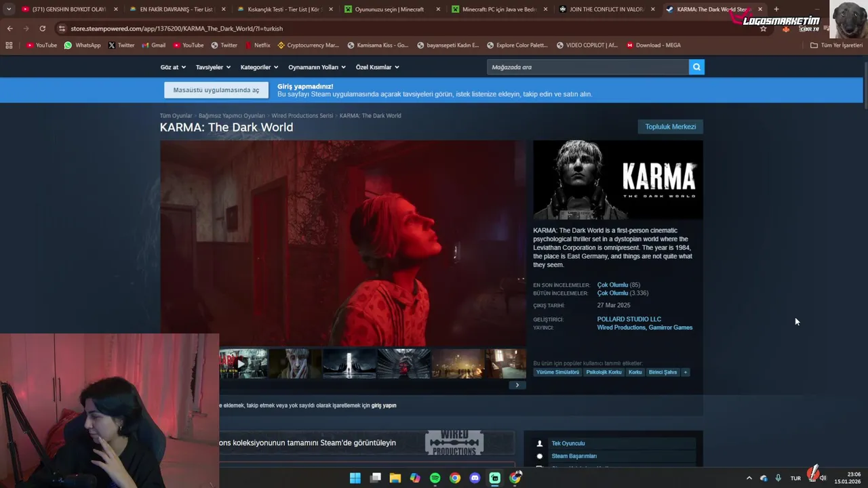868x488 pixels.
Task: Open the VIDEO COPILOT bookmark
Action: [x=587, y=45]
